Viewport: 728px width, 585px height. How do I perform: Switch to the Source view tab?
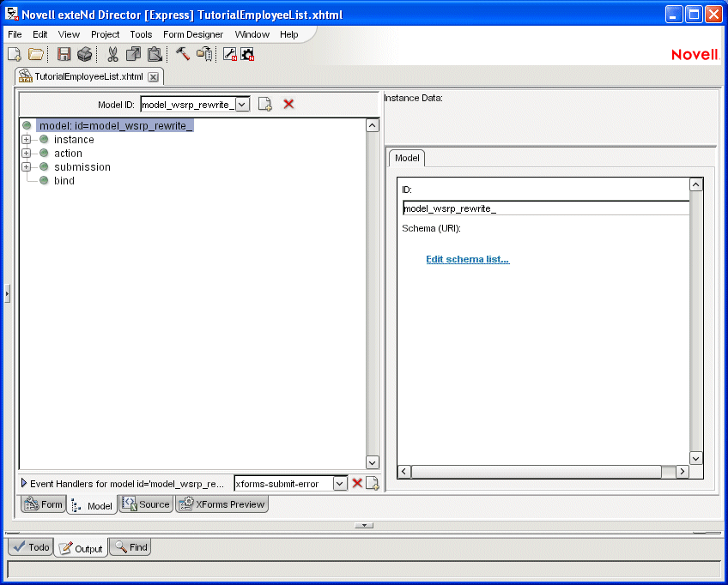click(x=146, y=504)
